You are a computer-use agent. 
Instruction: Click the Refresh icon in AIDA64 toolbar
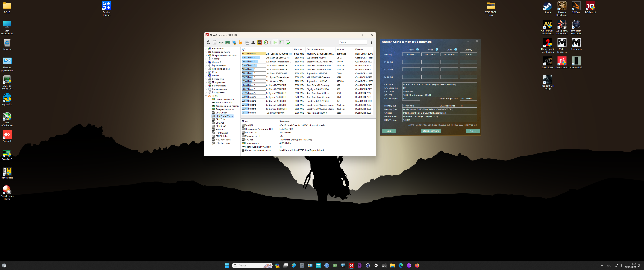[x=209, y=42]
